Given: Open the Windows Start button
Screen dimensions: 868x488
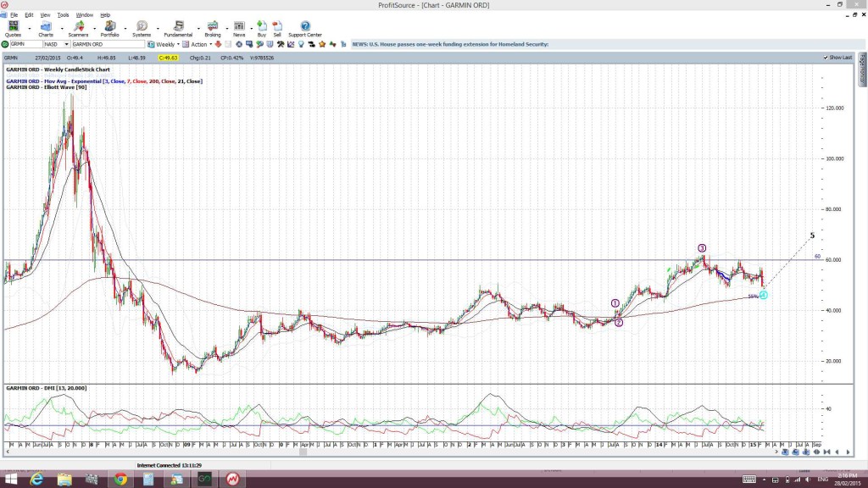Looking at the screenshot, I should coord(10,480).
